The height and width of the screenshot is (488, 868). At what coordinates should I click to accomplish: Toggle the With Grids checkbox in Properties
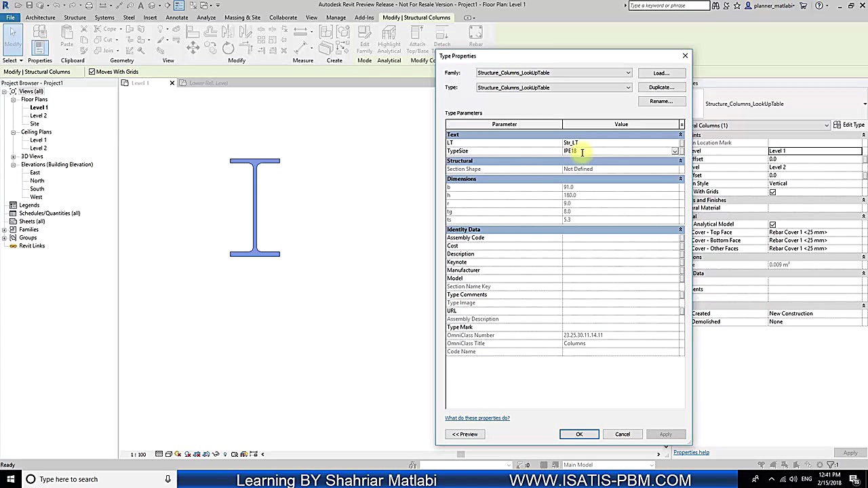click(772, 192)
